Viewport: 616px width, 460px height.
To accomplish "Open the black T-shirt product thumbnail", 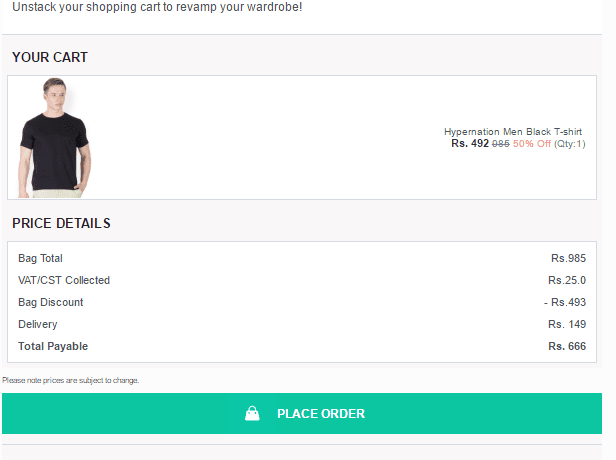I will pos(54,137).
